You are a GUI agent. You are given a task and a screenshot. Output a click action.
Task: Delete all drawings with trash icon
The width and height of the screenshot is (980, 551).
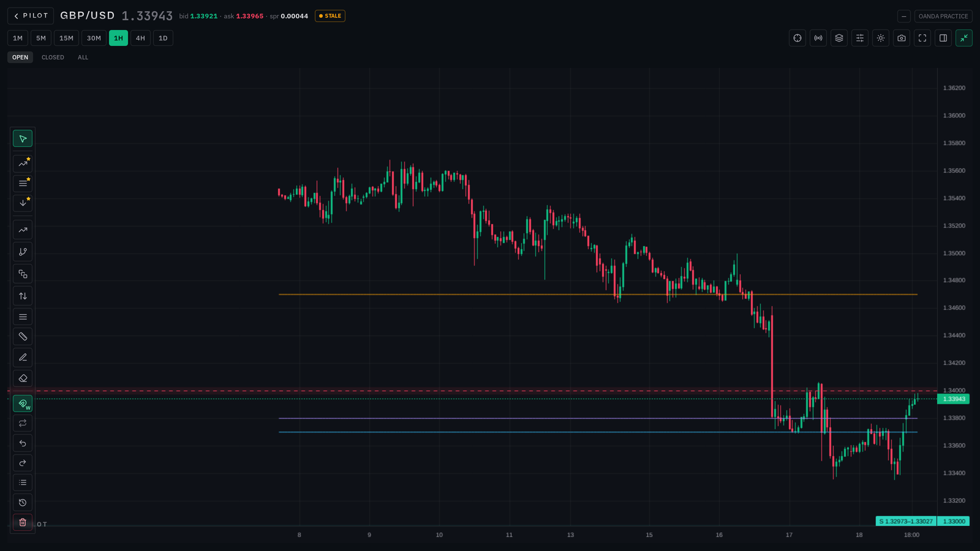pos(23,522)
